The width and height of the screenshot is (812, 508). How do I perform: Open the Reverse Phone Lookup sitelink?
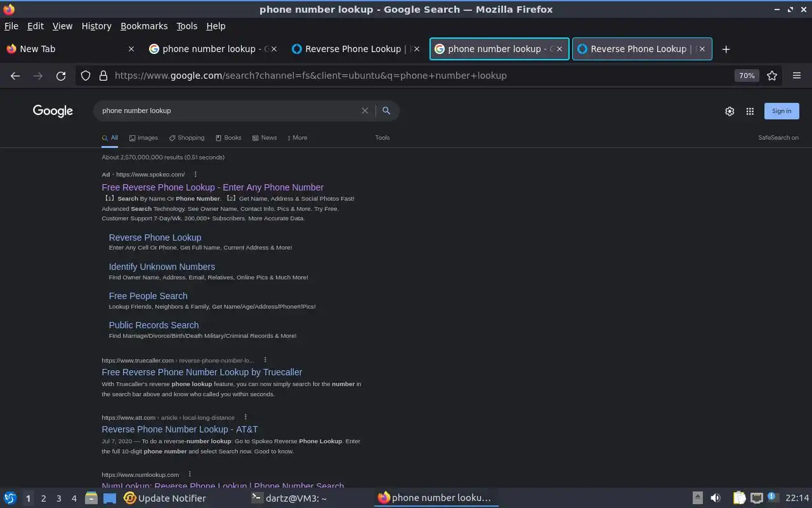point(155,237)
